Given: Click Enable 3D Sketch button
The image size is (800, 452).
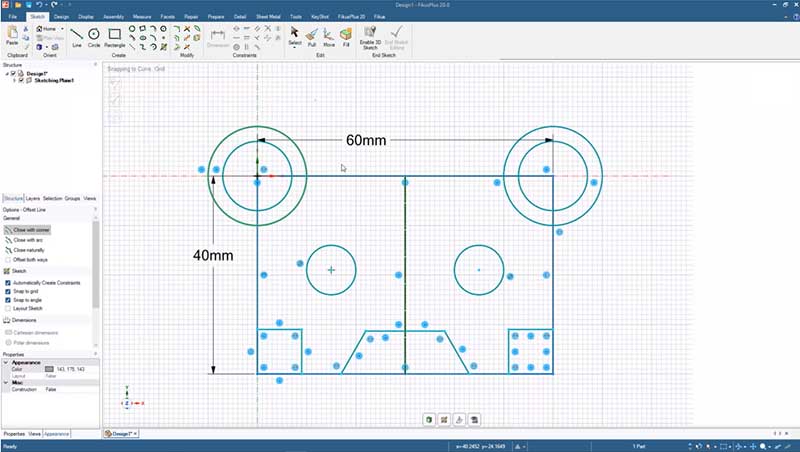Looking at the screenshot, I should coord(369,38).
